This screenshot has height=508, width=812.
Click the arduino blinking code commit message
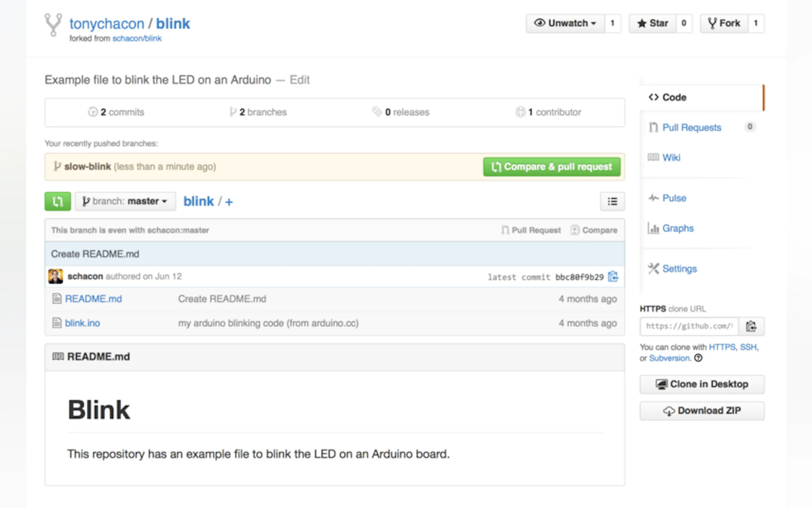point(268,323)
